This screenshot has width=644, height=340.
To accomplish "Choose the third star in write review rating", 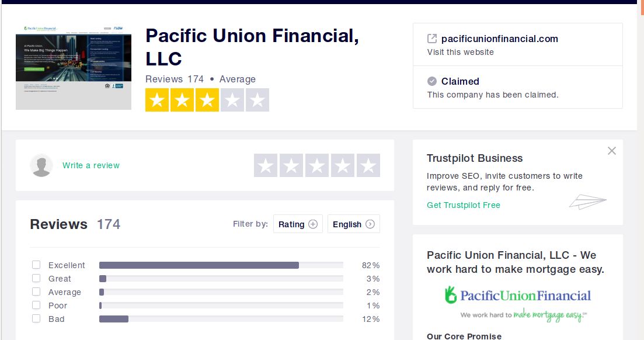I will pyautogui.click(x=316, y=165).
